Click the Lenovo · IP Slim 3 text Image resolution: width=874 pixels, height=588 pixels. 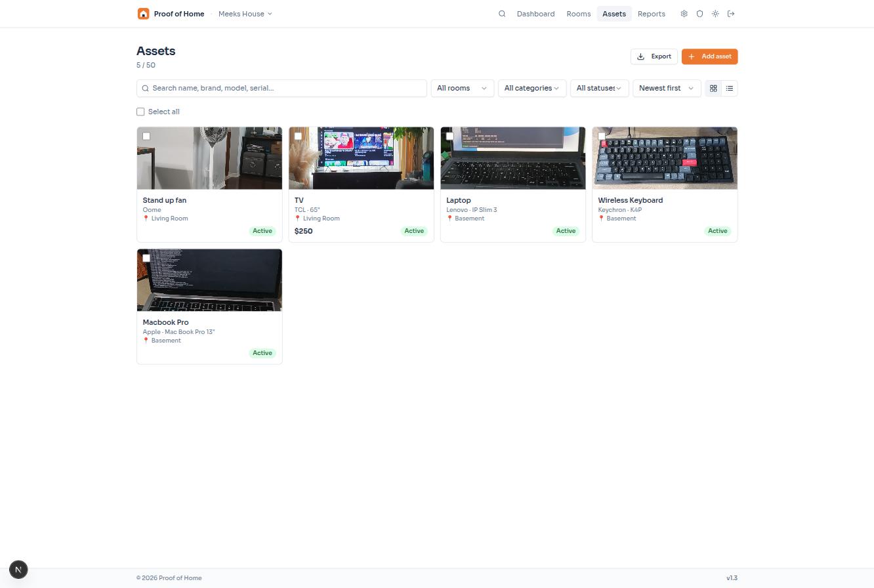click(x=472, y=210)
